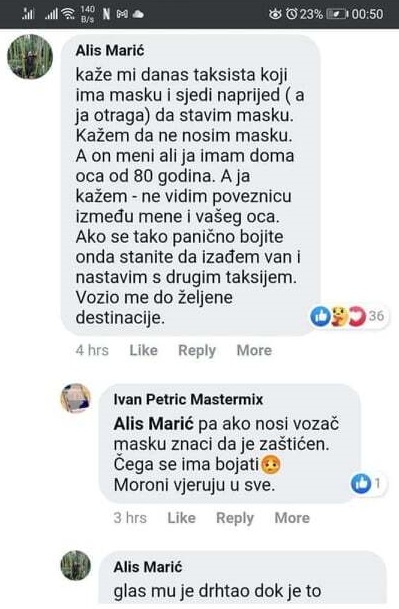
Task: Tap the blue thumbs-up reaction icon with 36
Action: [x=321, y=316]
